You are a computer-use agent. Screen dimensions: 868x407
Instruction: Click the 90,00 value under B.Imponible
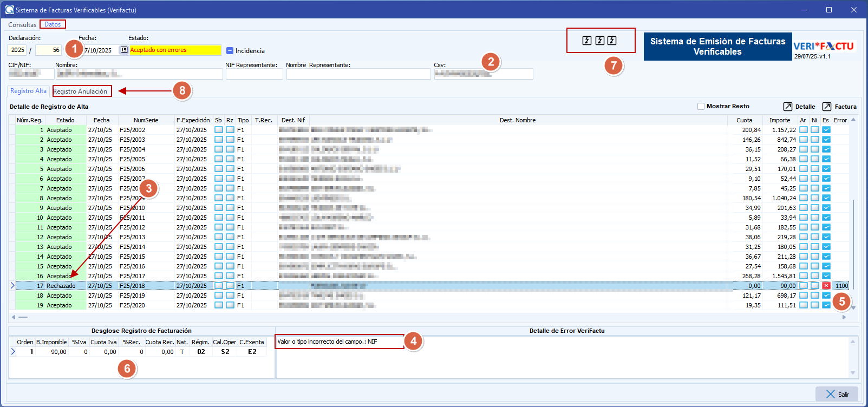coord(58,352)
